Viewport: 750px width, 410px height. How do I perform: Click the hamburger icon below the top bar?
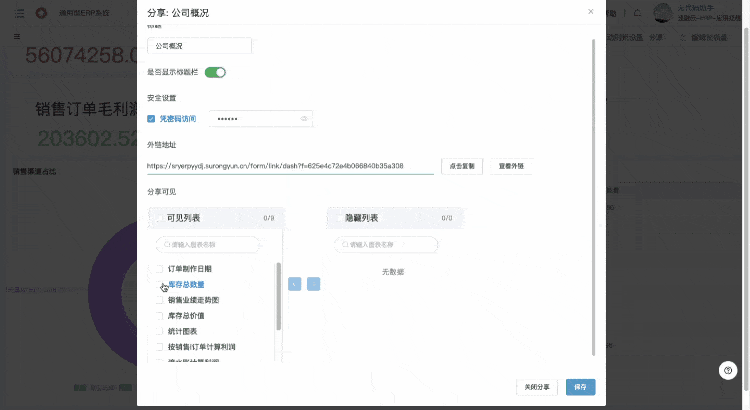click(x=17, y=37)
